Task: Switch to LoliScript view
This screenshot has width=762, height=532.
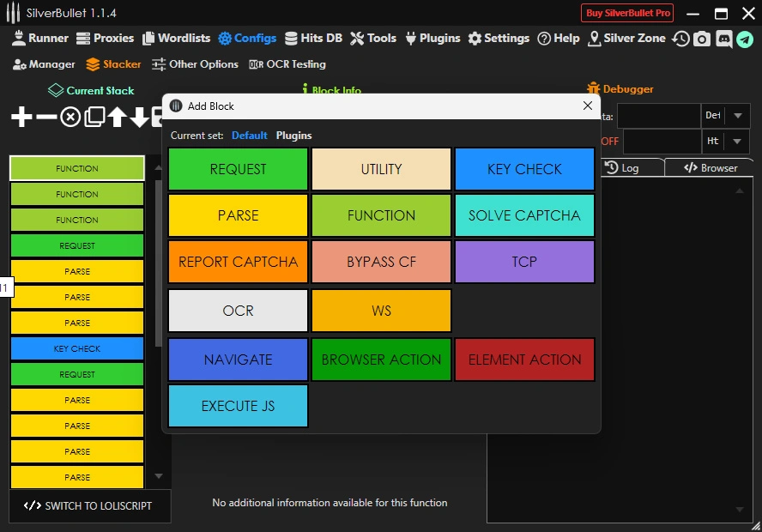Action: point(90,505)
